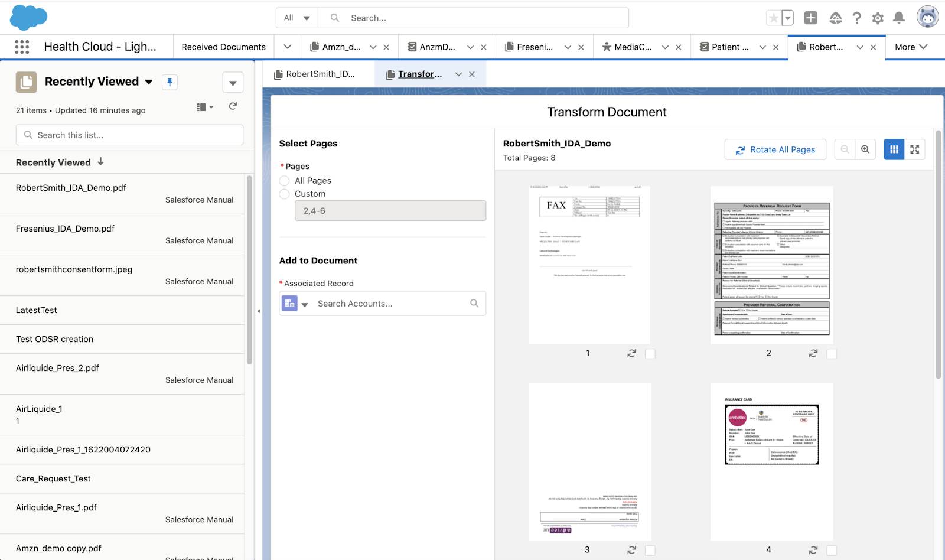945x560 pixels.
Task: Select the page 1 checkbox
Action: 650,354
